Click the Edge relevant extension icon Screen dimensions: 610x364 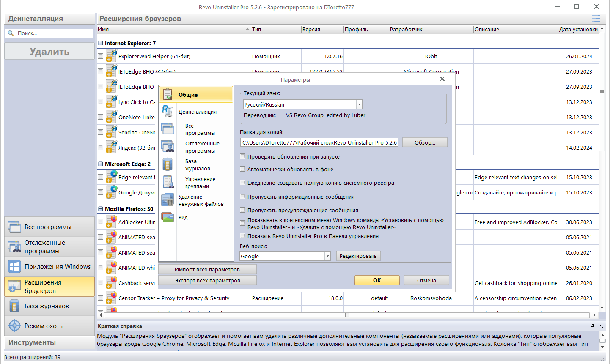tap(111, 177)
